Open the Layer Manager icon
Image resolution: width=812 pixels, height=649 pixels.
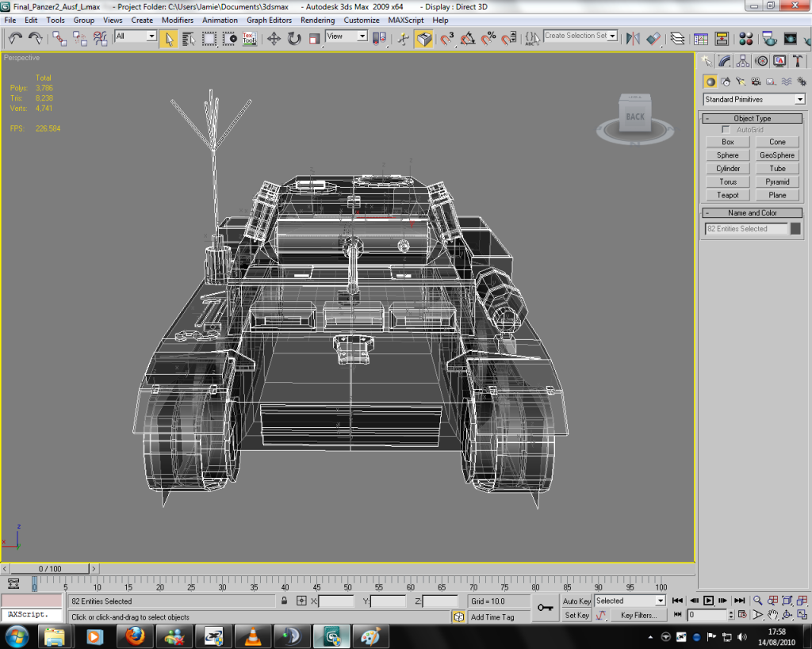coord(677,38)
